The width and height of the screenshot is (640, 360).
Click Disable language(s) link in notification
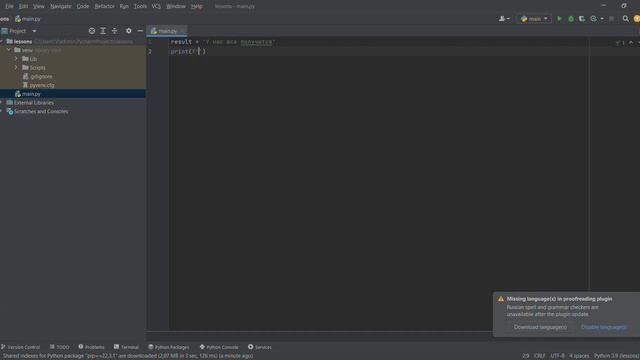point(604,327)
